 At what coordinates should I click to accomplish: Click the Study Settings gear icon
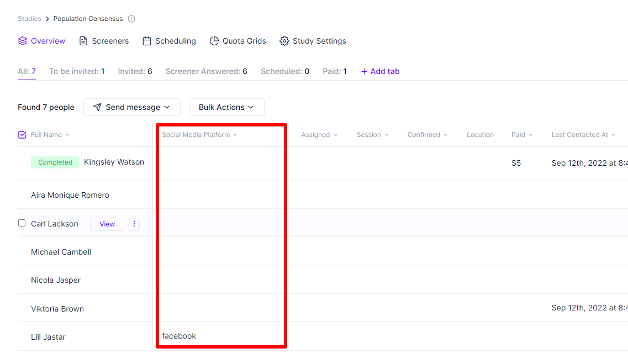click(284, 41)
